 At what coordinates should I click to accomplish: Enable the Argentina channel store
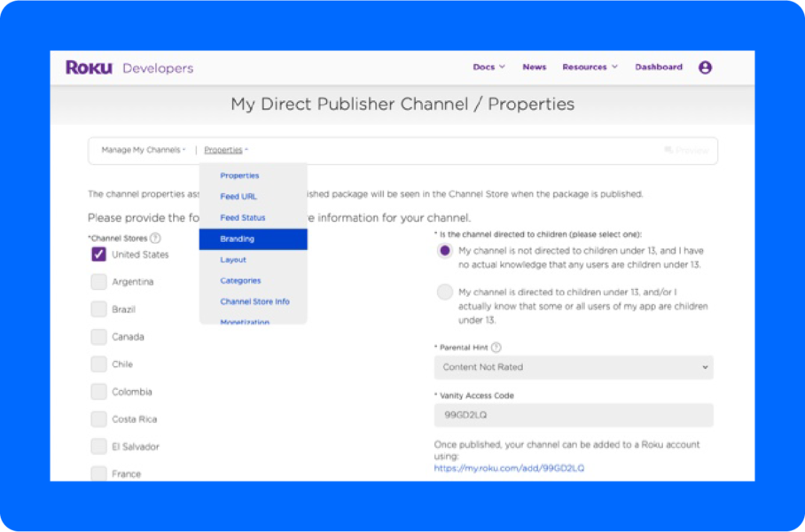(98, 282)
